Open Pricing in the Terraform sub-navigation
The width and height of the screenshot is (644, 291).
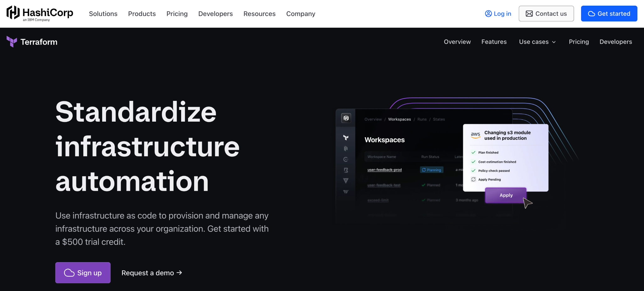[579, 42]
